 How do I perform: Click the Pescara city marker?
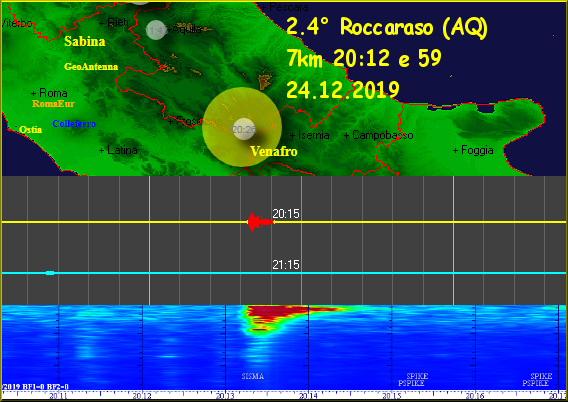[285, 7]
